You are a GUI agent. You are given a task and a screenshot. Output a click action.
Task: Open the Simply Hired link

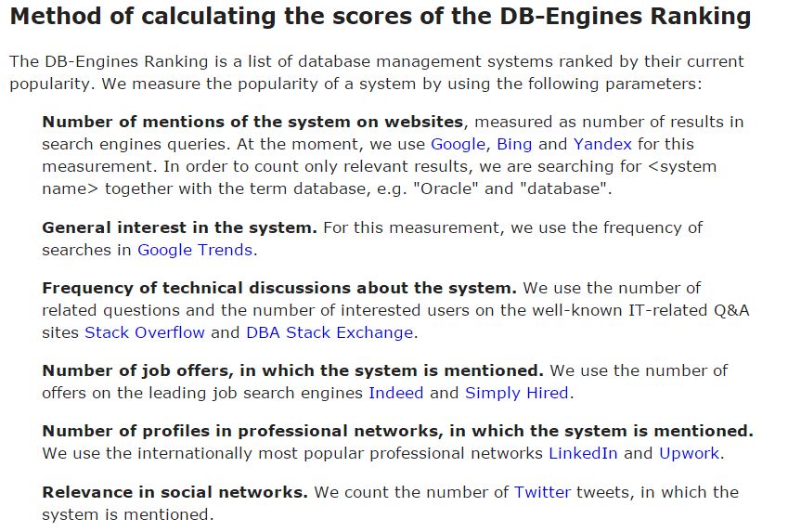[516, 393]
